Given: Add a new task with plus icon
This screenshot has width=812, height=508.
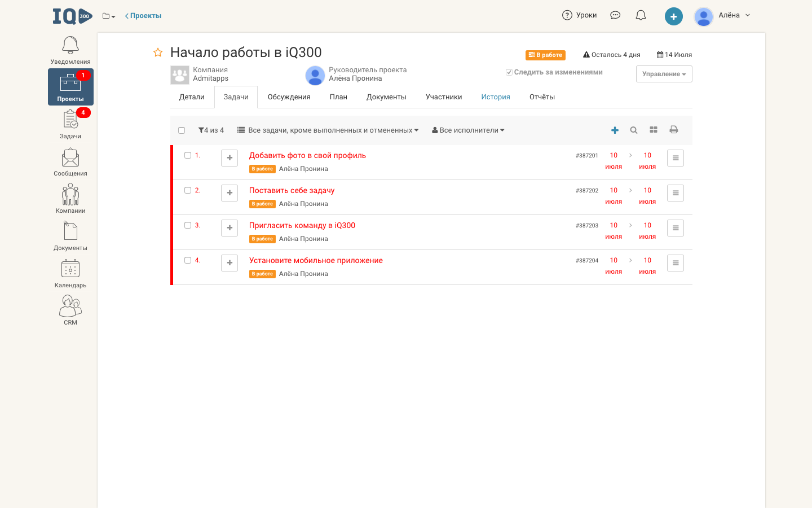Looking at the screenshot, I should pyautogui.click(x=615, y=130).
